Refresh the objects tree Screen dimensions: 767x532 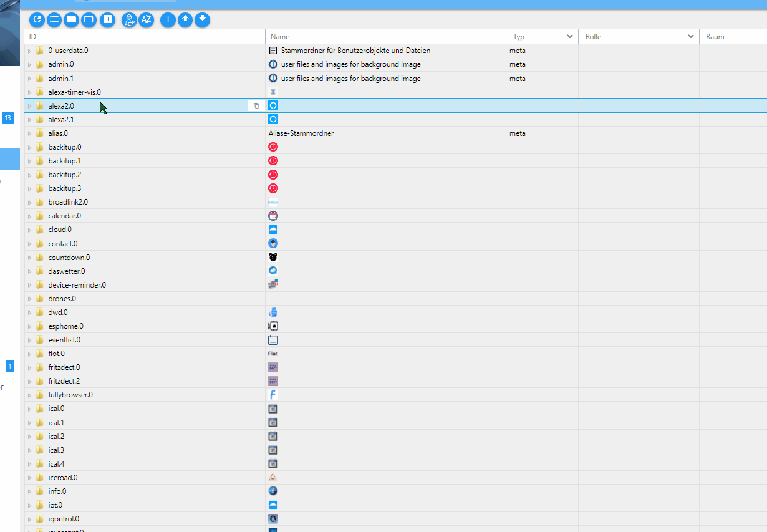point(37,19)
